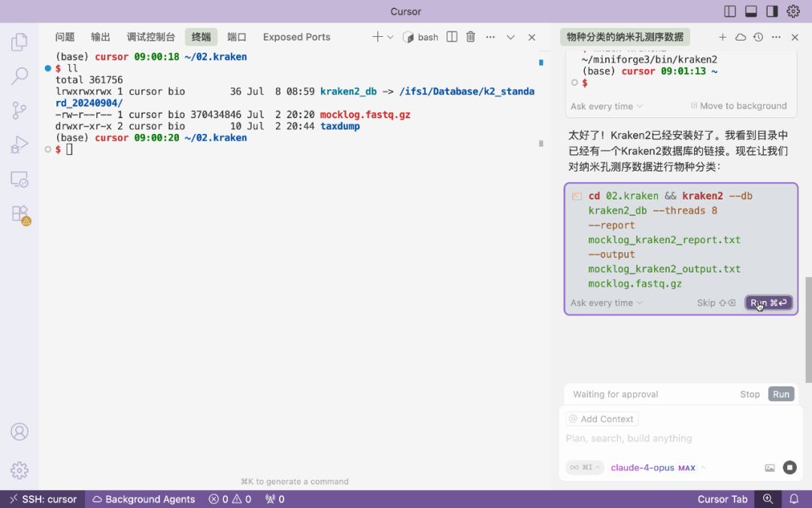The width and height of the screenshot is (812, 508).
Task: Select the bash terminal instance
Action: 420,38
